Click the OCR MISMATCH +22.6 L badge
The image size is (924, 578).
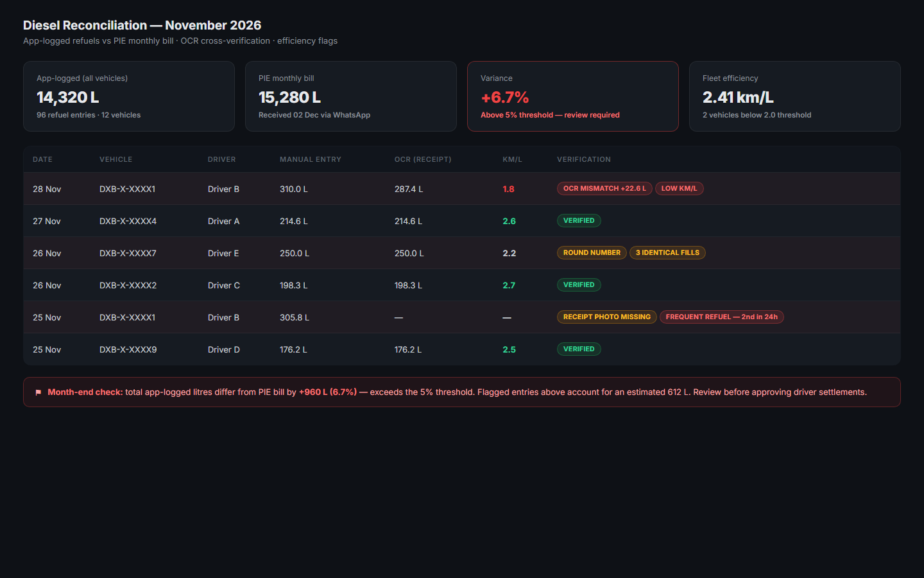point(604,188)
